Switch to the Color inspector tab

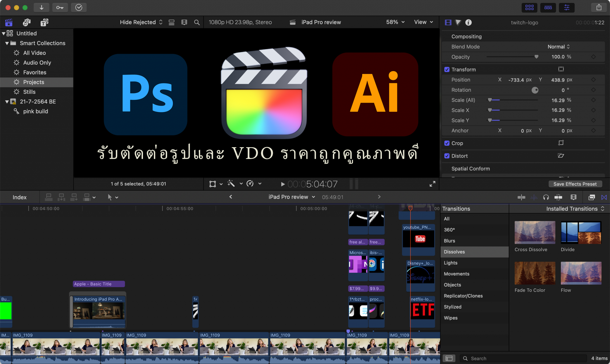(458, 22)
